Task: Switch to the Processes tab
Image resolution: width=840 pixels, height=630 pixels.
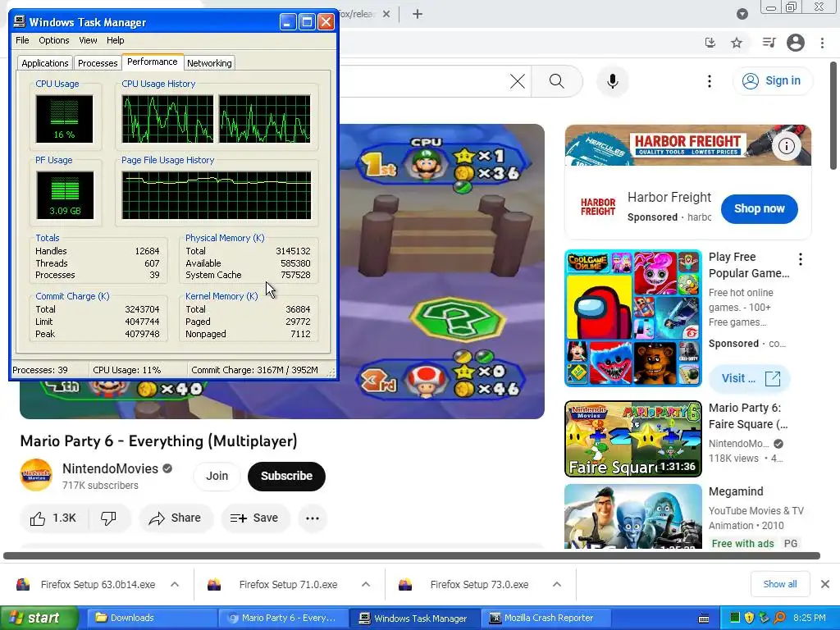Action: tap(98, 63)
